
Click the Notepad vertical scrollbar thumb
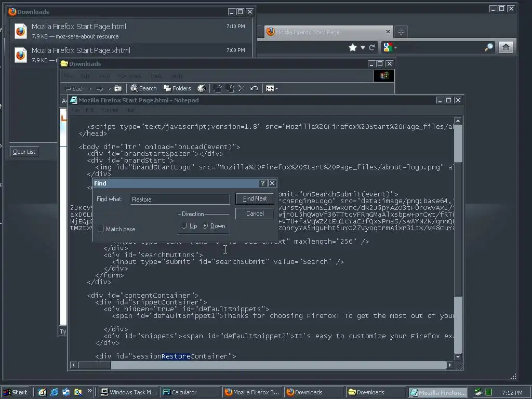point(458,229)
